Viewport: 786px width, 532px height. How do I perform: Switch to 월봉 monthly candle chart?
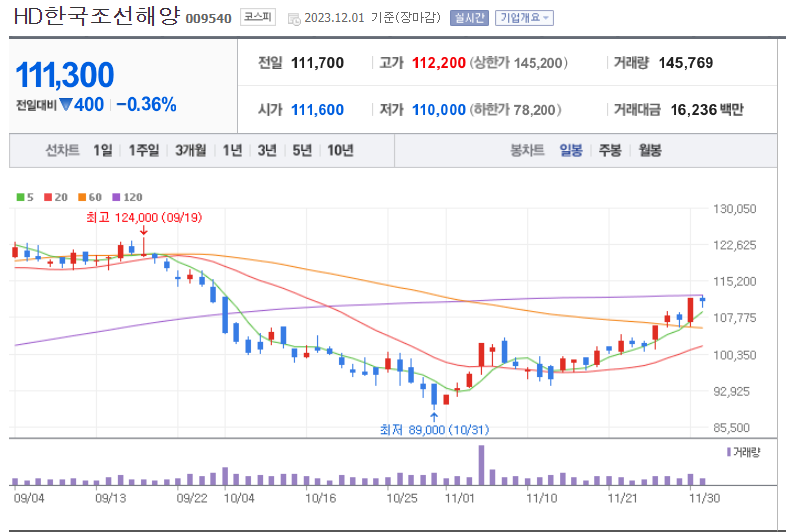[x=649, y=151]
